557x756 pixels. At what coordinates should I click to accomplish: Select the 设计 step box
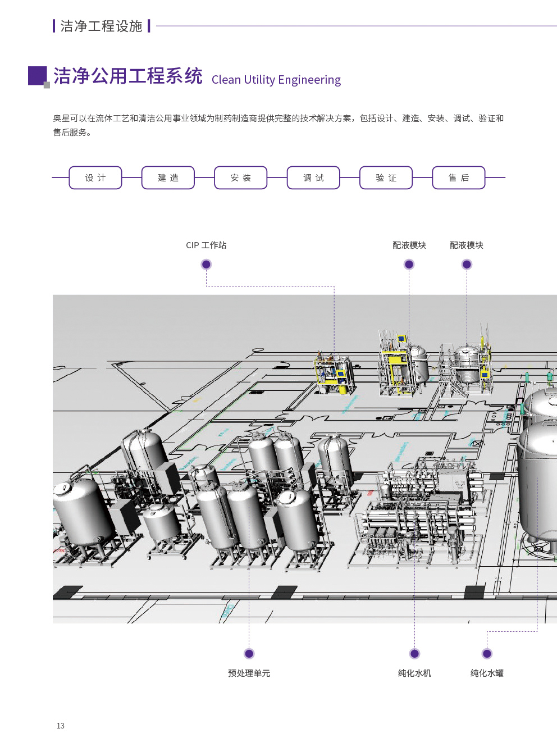click(x=95, y=177)
